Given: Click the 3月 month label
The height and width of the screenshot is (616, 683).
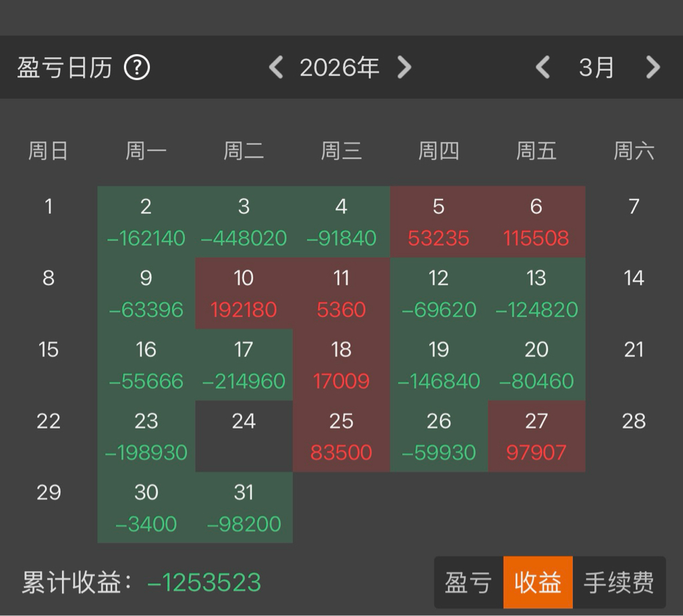Looking at the screenshot, I should [596, 67].
